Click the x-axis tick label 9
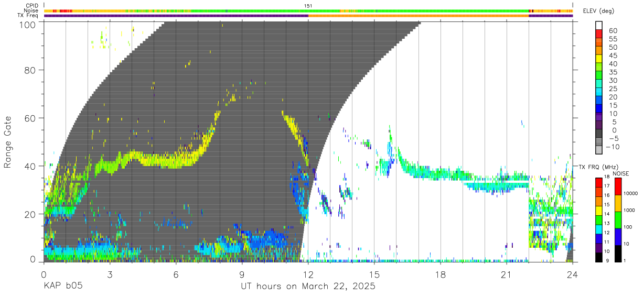 [242, 274]
